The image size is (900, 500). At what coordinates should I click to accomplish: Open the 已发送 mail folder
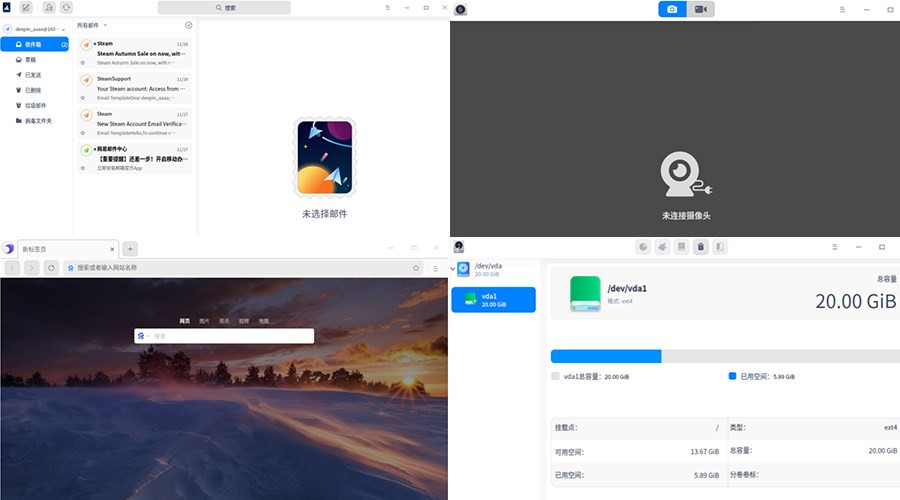point(33,75)
